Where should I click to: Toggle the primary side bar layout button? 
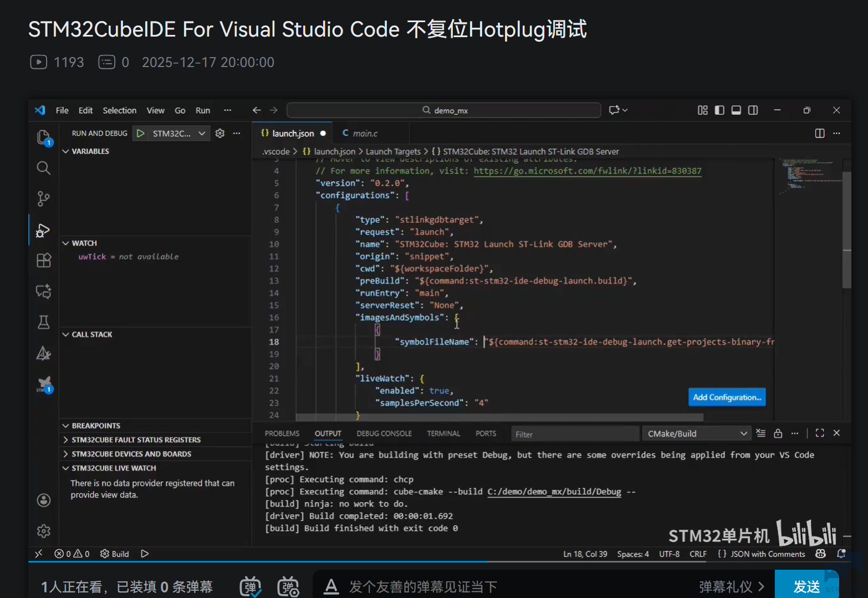tap(719, 110)
